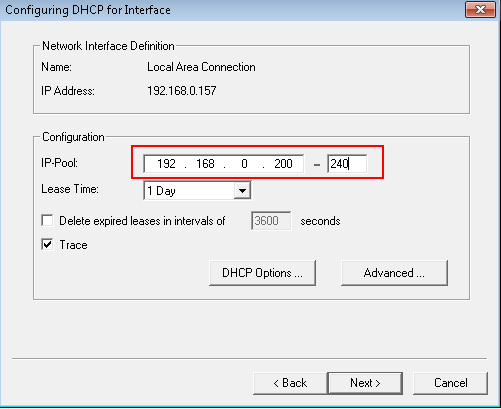Select the 192 octet in IP-Pool
The height and width of the screenshot is (409, 501).
coord(166,164)
